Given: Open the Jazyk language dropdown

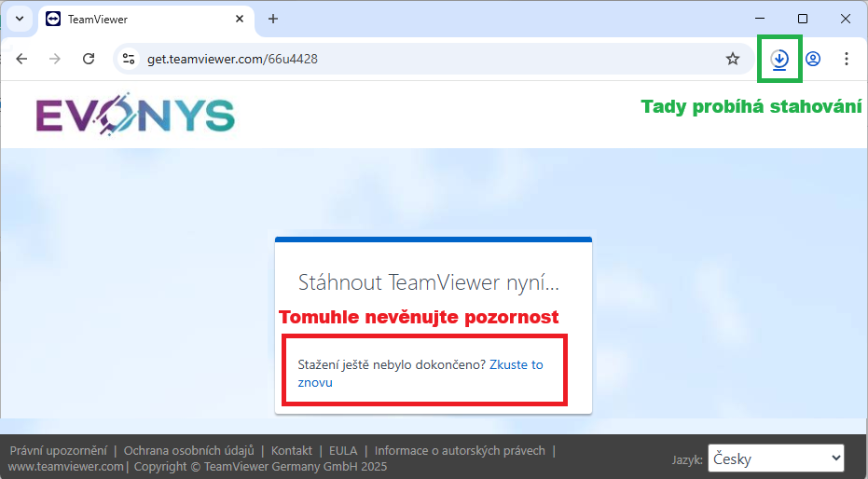Looking at the screenshot, I should [776, 458].
